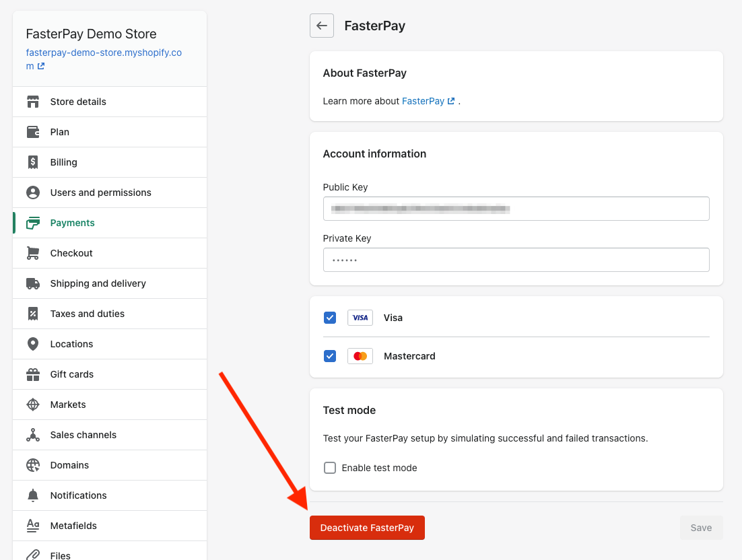This screenshot has height=560, width=742.
Task: Go to Metafields settings
Action: pos(110,526)
